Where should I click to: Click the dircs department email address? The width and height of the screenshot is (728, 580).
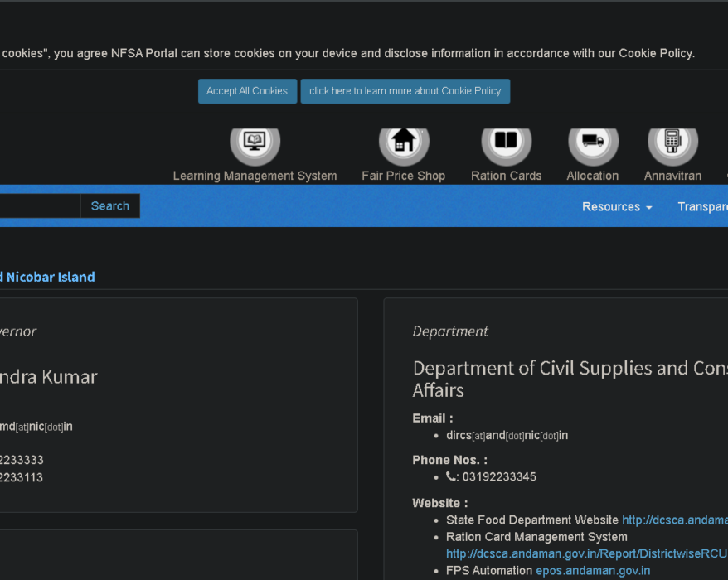pos(507,435)
